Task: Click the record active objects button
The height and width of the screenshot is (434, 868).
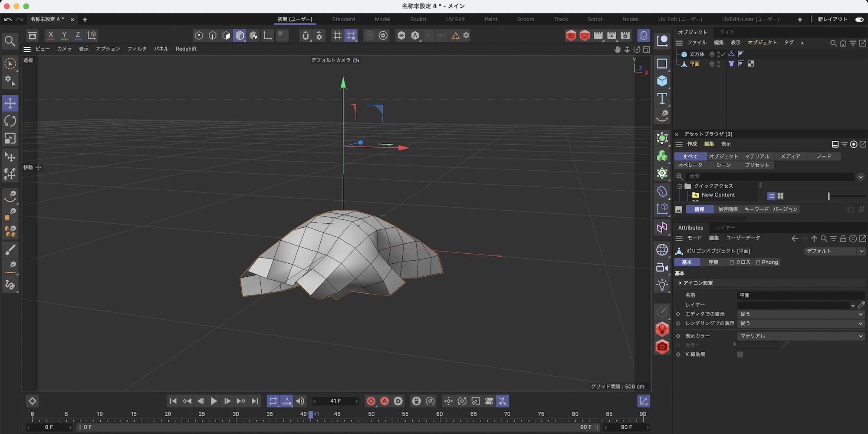Action: [371, 401]
